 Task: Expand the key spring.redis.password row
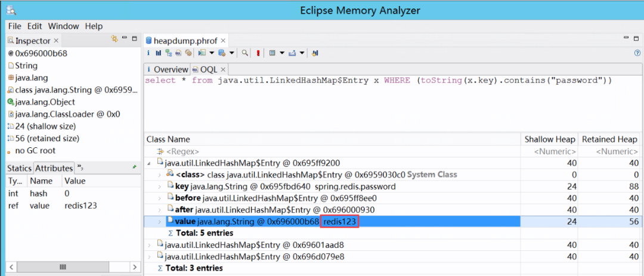click(x=160, y=187)
